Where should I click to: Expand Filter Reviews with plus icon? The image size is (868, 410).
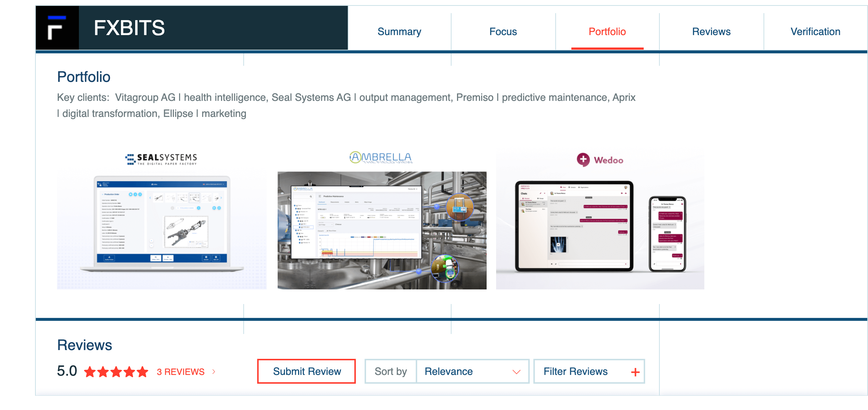(x=635, y=372)
